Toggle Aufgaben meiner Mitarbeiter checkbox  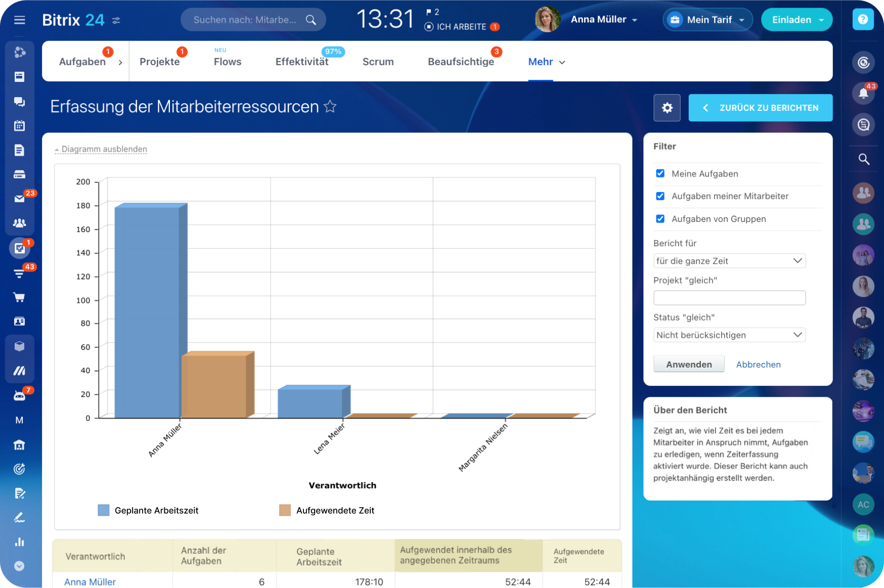click(x=660, y=196)
